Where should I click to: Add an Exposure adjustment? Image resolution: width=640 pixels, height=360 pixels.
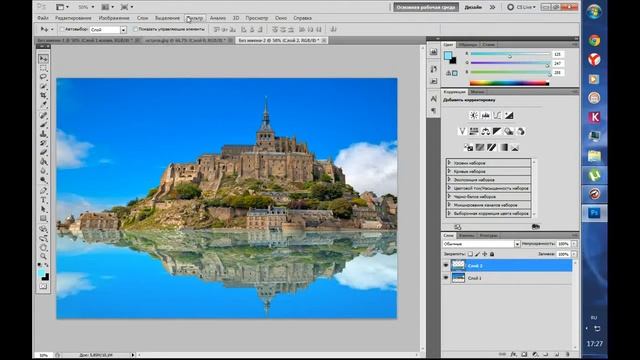click(x=509, y=116)
